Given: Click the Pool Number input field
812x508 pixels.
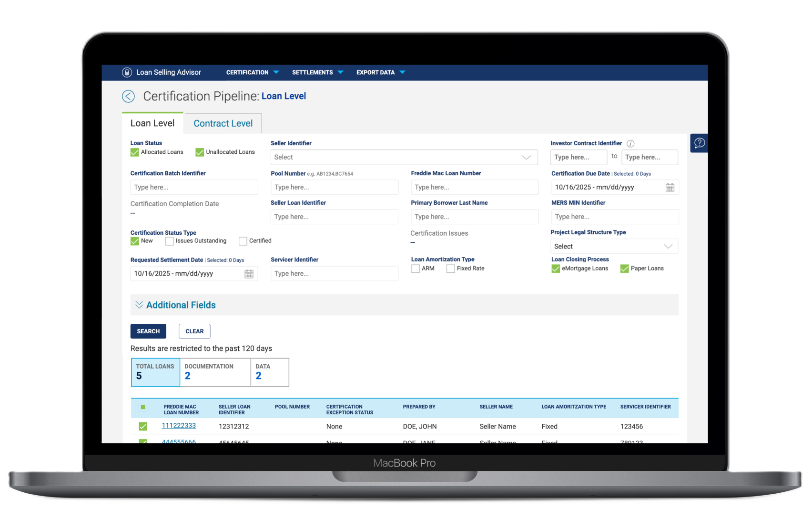Looking at the screenshot, I should coord(334,188).
